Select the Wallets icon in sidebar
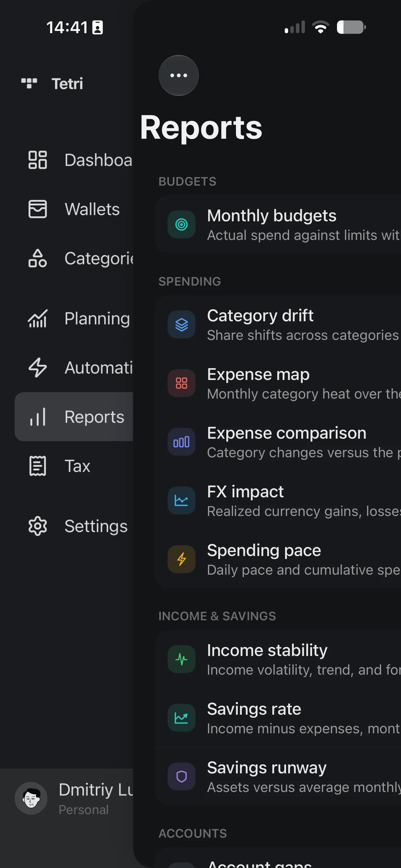Image resolution: width=401 pixels, height=868 pixels. coord(37,209)
